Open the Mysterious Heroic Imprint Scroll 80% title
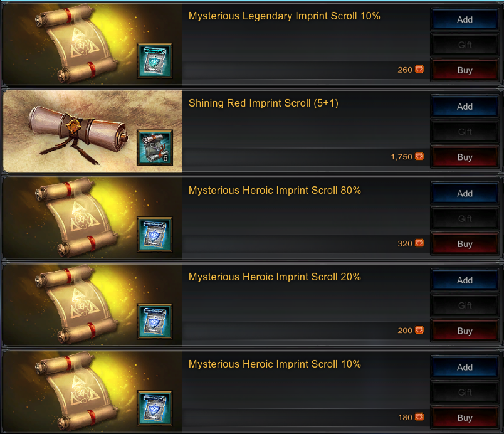The height and width of the screenshot is (434, 504). click(275, 190)
